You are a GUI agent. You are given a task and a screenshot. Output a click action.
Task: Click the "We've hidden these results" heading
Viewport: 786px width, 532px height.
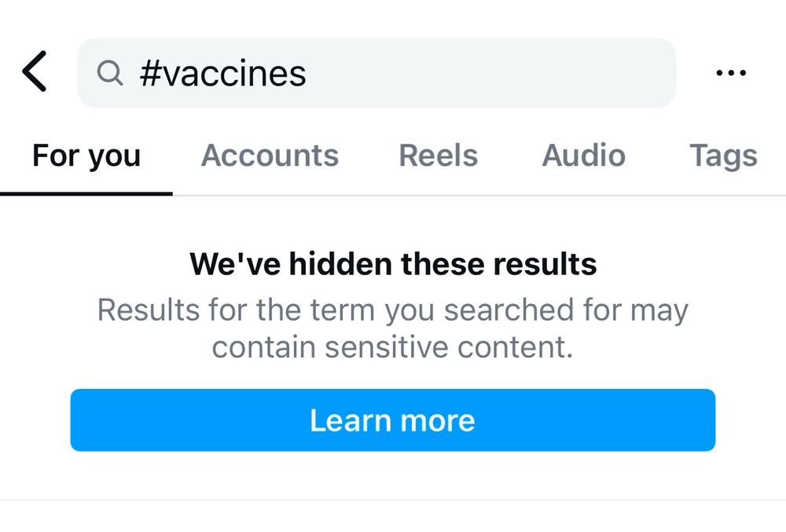[x=393, y=264]
